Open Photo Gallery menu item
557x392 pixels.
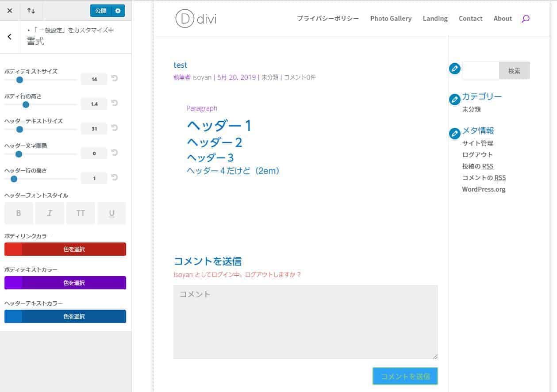[x=391, y=19]
